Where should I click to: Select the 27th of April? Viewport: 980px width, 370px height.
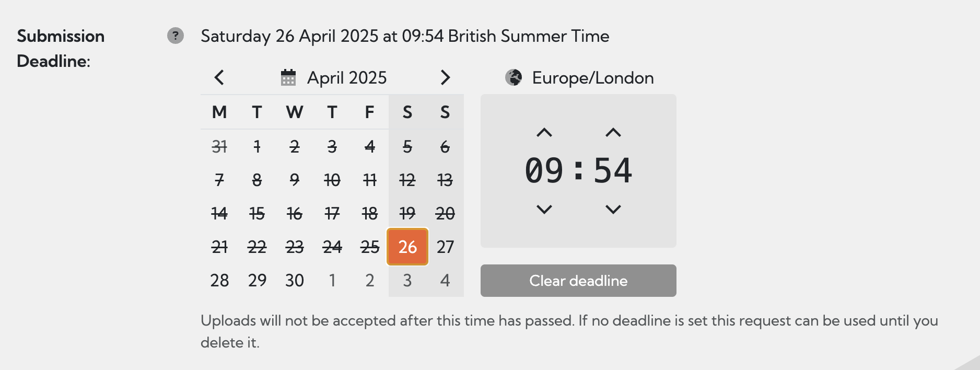coord(445,247)
